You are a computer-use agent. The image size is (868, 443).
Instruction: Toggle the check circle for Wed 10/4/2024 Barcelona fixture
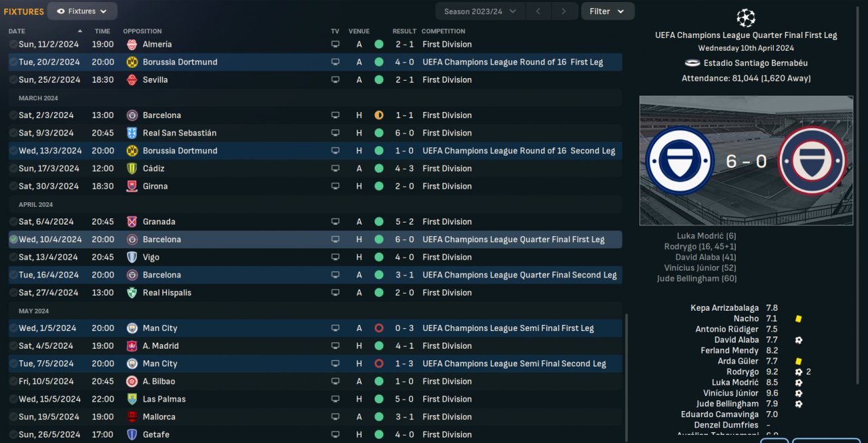[x=14, y=239]
